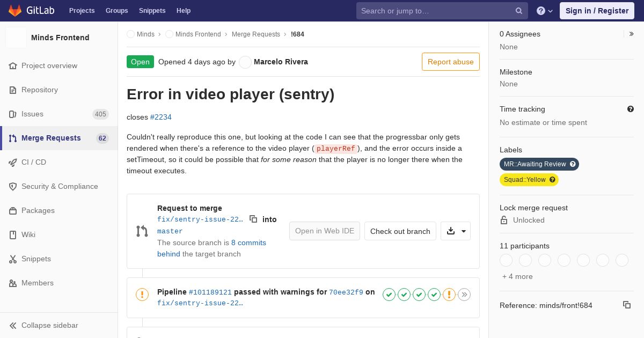This screenshot has width=644, height=338.
Task: Open Repository in sidebar
Action: (x=59, y=90)
